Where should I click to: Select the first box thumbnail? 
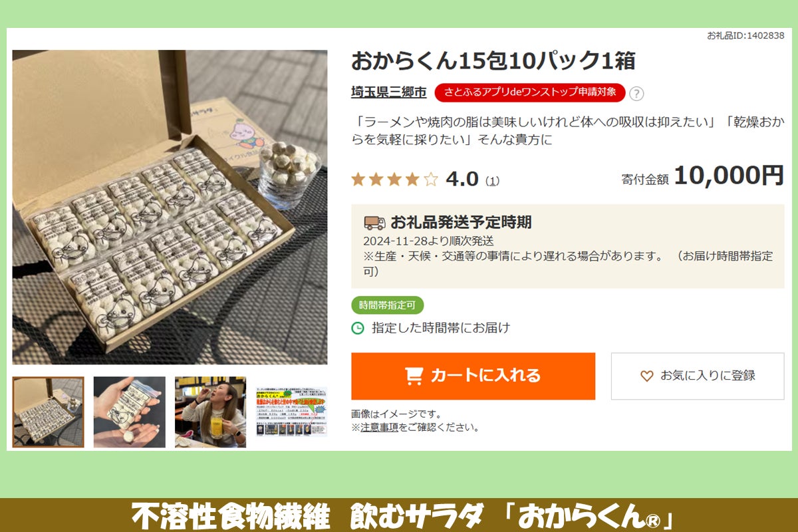[x=49, y=412]
